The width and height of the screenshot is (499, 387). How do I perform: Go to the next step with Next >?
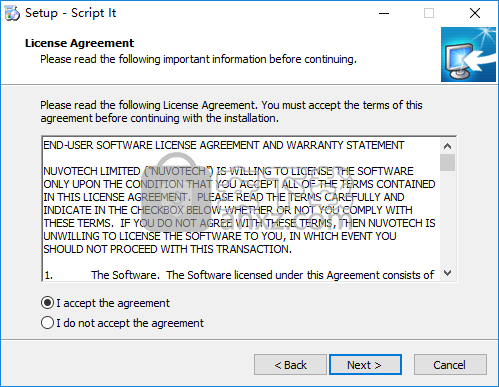365,365
